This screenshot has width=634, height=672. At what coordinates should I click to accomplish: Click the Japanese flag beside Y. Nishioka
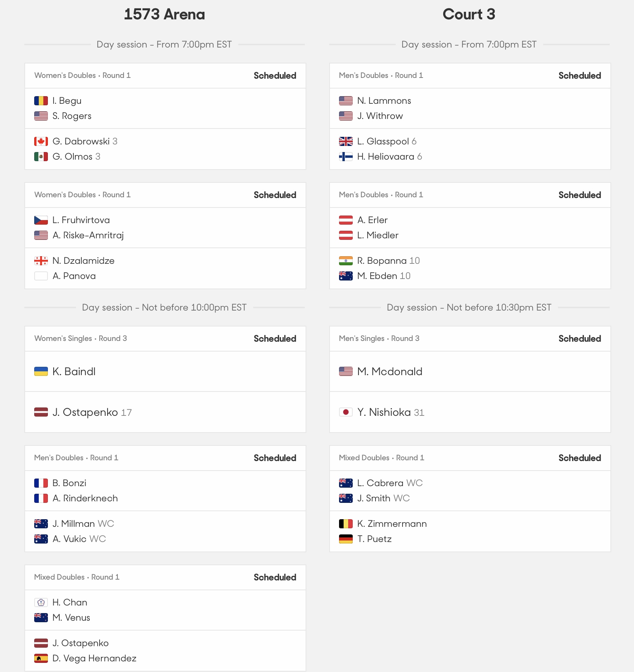pos(346,412)
